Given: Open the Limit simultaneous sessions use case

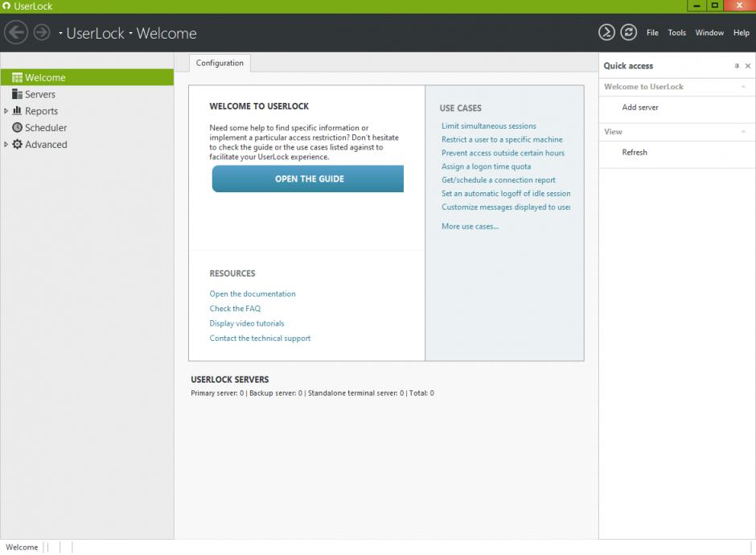Looking at the screenshot, I should [x=489, y=125].
